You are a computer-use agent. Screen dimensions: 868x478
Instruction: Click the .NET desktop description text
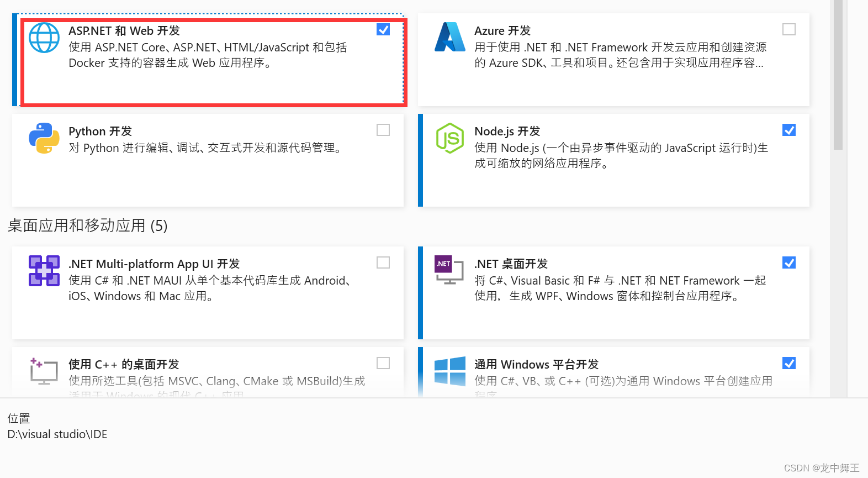620,288
